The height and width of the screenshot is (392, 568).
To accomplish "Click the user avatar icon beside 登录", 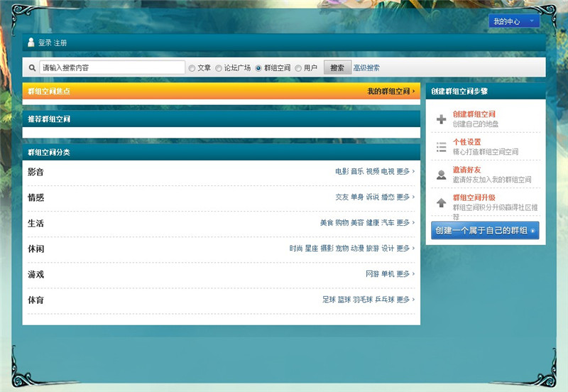I will point(31,43).
